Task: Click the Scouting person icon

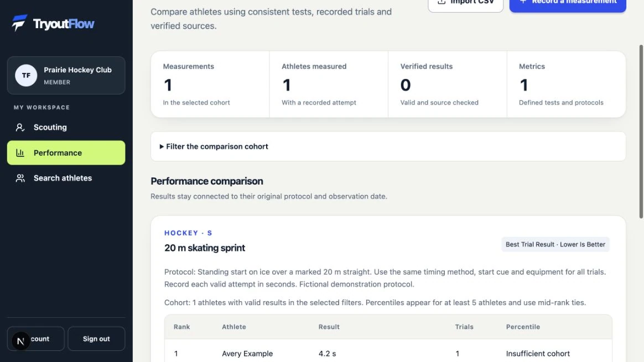Action: click(20, 127)
